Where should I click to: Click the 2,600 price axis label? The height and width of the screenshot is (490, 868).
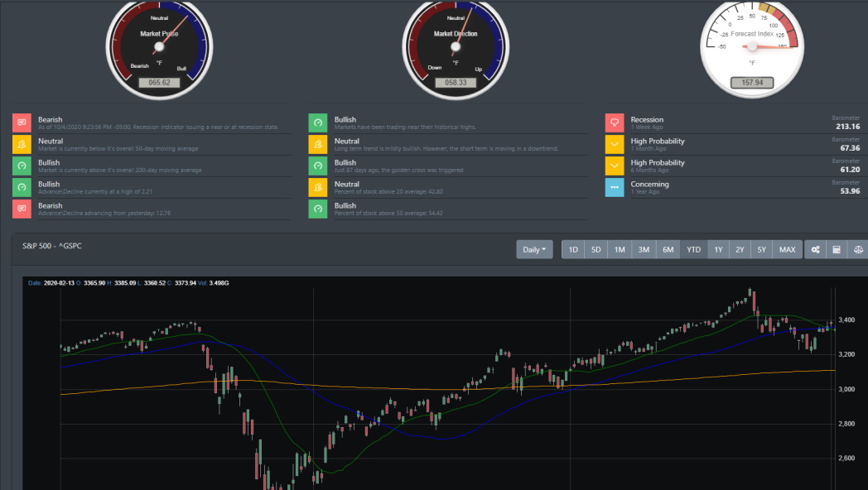846,459
